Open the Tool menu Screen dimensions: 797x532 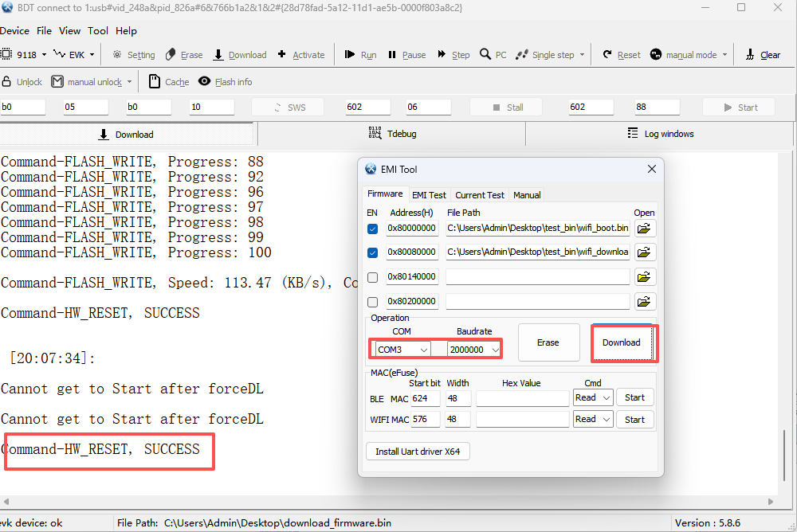point(97,30)
